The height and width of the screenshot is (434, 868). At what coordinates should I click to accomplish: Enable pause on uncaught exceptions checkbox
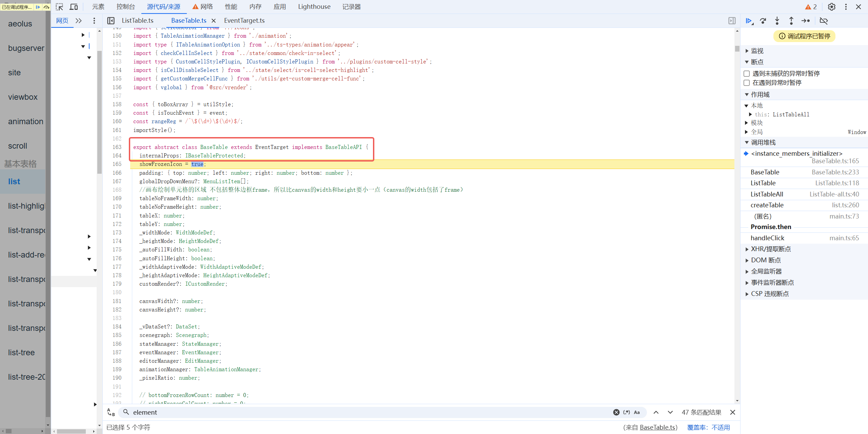(x=747, y=74)
